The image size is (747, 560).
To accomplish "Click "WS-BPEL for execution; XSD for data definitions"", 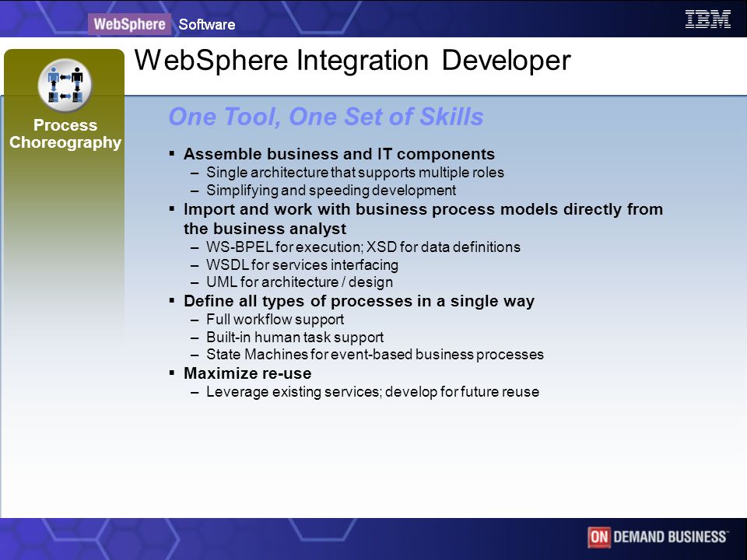I will point(363,247).
